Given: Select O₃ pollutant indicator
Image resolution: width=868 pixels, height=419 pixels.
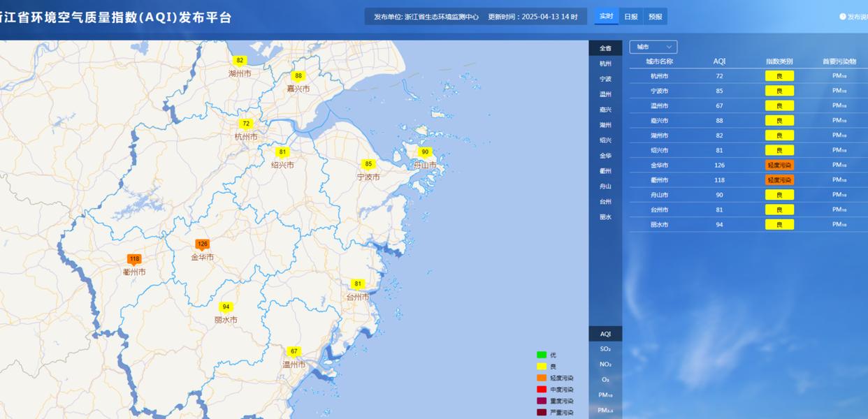Looking at the screenshot, I should point(605,380).
